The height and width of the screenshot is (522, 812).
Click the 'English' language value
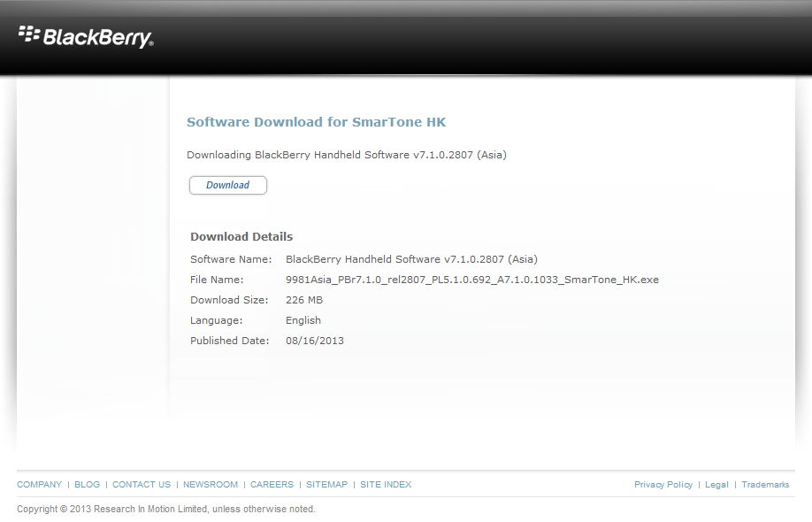pyautogui.click(x=303, y=320)
